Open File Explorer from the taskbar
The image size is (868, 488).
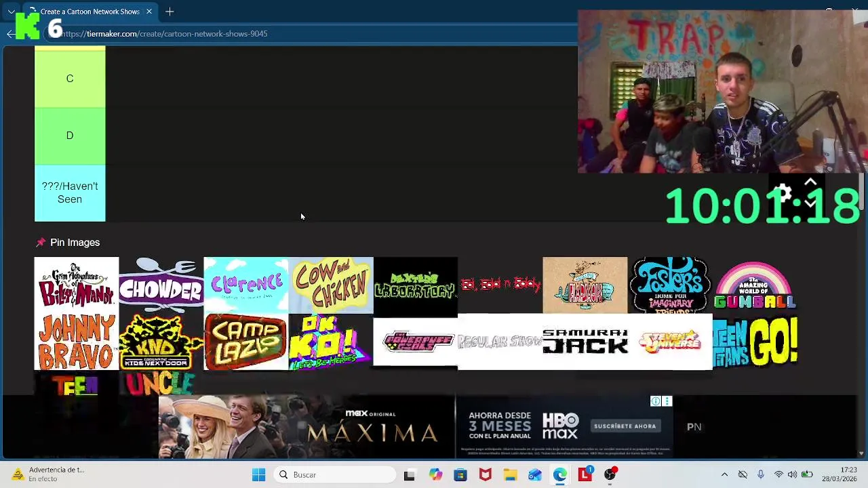click(510, 475)
